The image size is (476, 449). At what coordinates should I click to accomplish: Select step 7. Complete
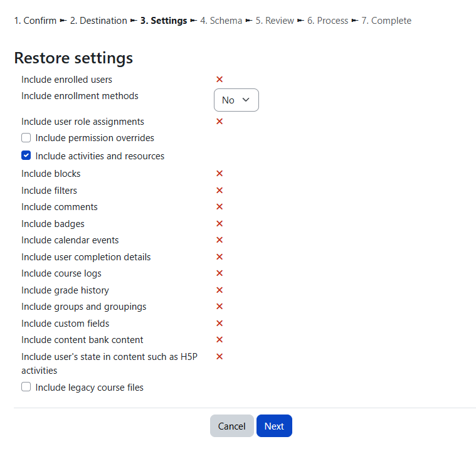pos(386,21)
